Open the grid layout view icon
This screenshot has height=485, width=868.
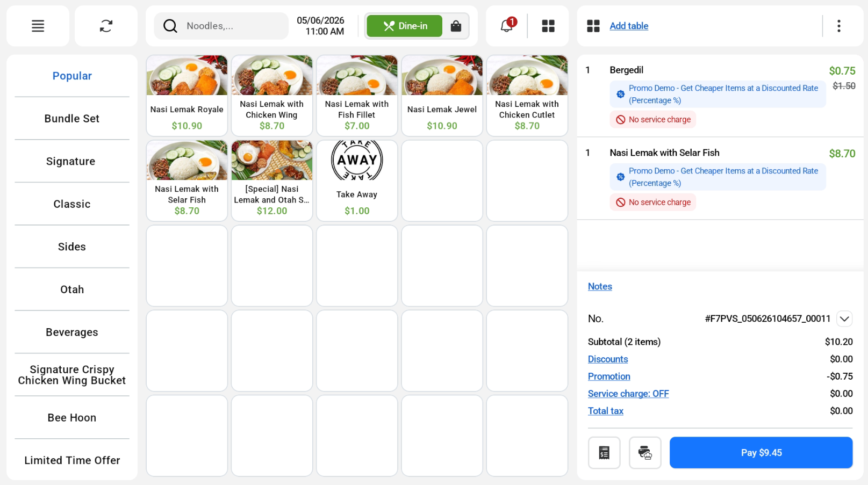point(548,26)
